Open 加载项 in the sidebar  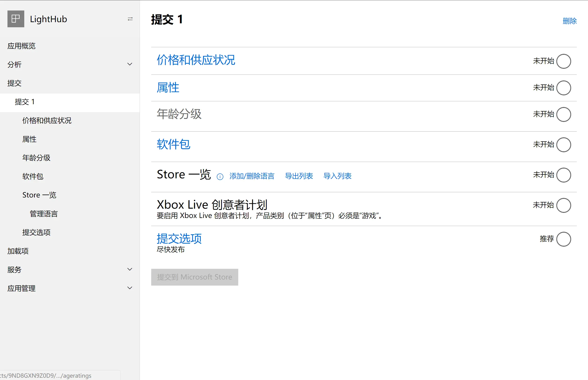point(18,251)
